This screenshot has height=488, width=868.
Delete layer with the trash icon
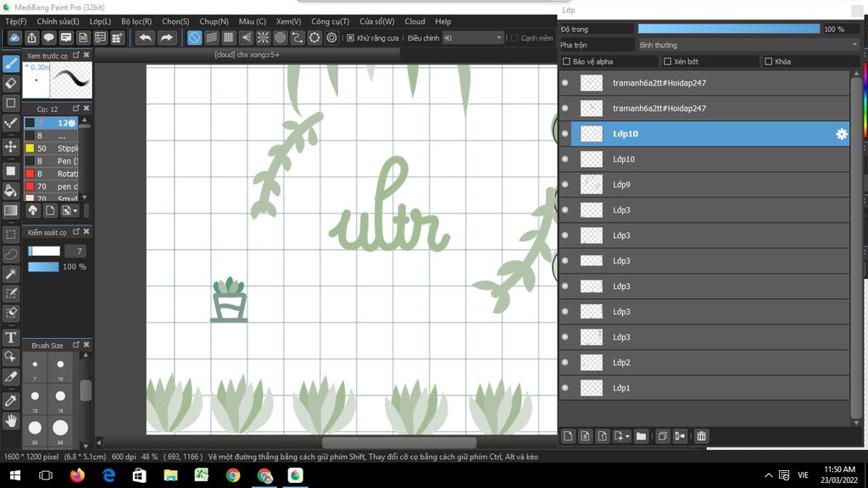701,436
